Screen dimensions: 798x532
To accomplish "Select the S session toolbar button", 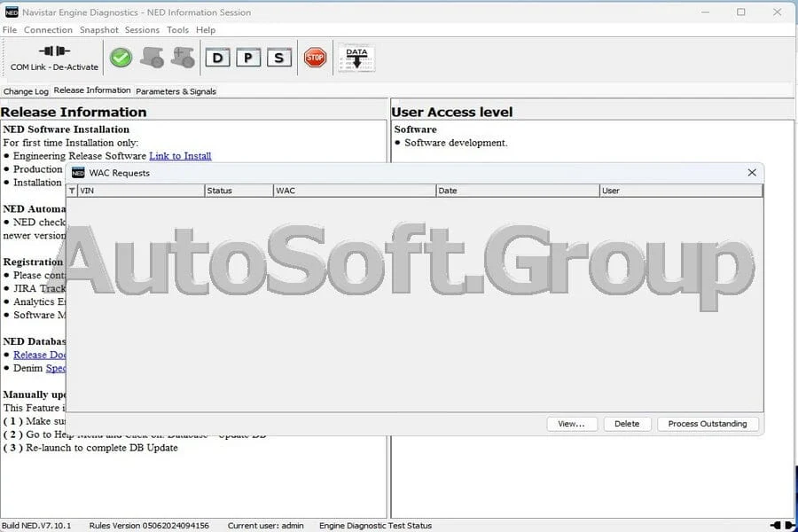I will point(279,58).
